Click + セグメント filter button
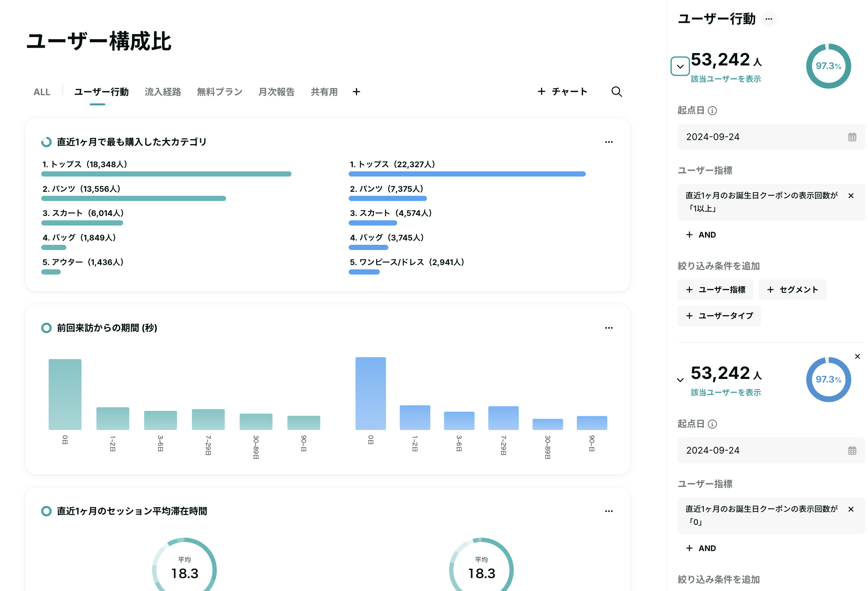Viewport: 868px width, 591px height. coord(792,290)
